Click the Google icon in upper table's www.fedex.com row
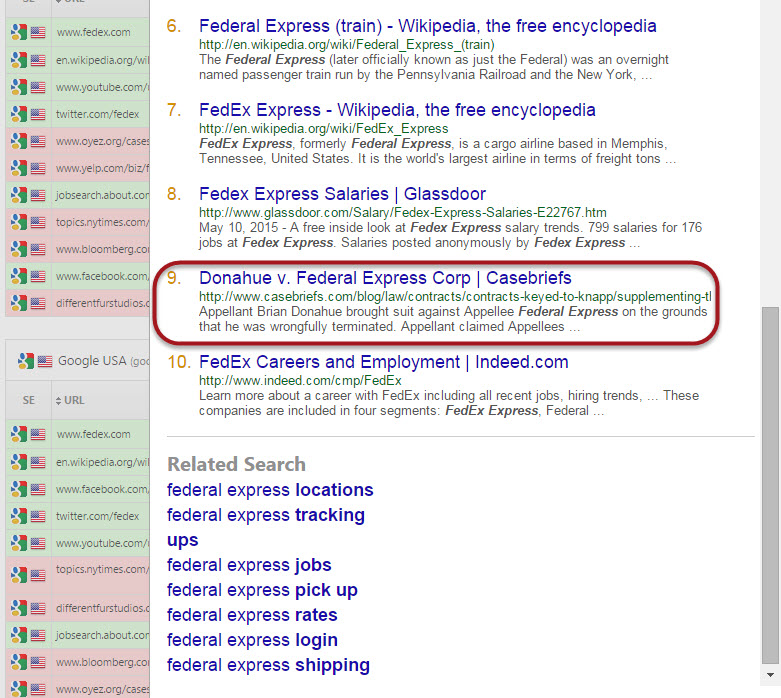Screen dimensions: 781x698 point(19,32)
